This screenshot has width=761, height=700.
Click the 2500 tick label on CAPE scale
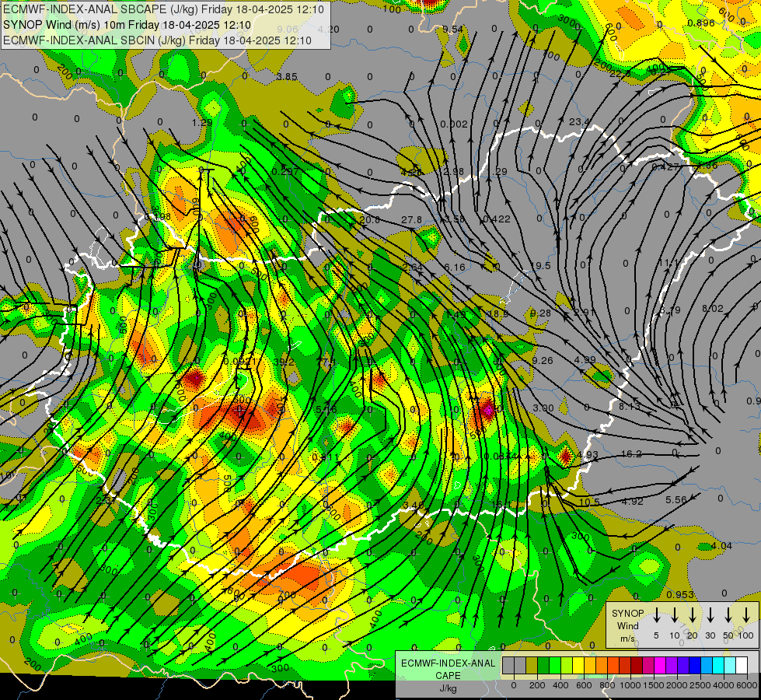[x=700, y=685]
